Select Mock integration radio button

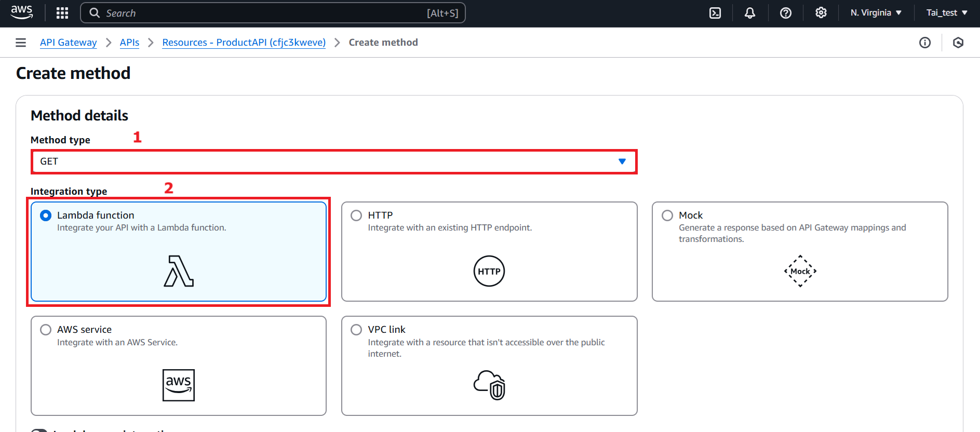667,215
